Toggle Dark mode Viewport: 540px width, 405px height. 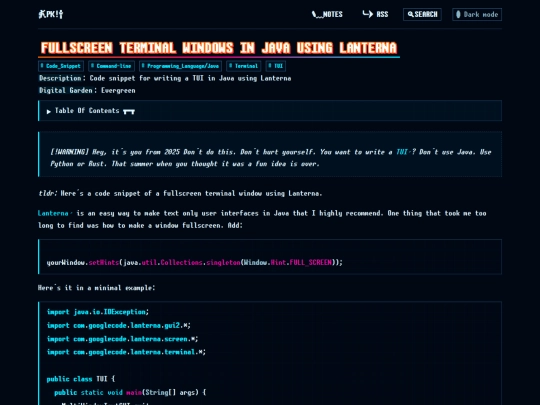tap(477, 14)
